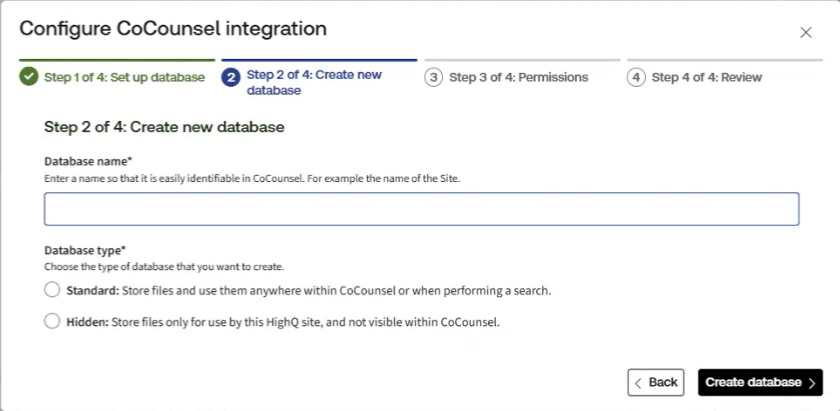Click the left chevron on the Back button
840x411 pixels.
click(638, 383)
